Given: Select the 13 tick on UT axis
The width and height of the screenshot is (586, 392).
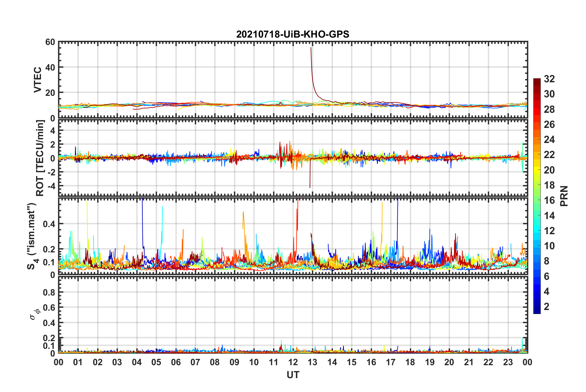Looking at the screenshot, I should click(x=313, y=362).
